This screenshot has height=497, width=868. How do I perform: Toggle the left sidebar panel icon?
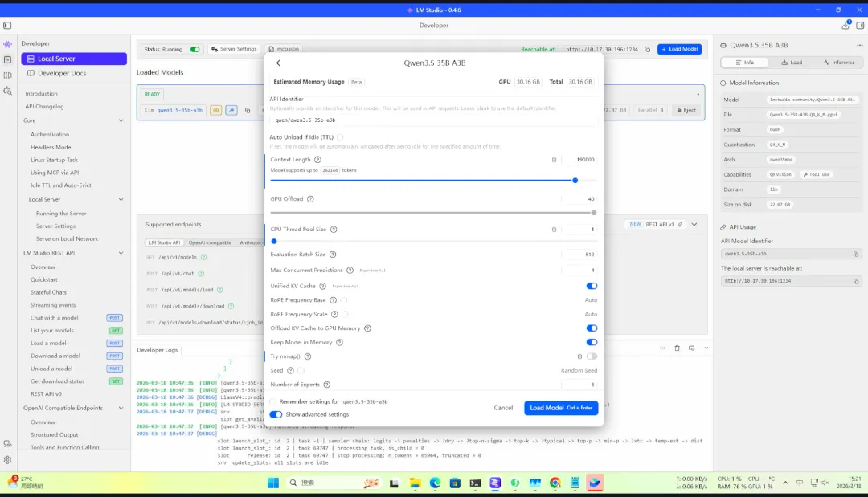[7, 26]
